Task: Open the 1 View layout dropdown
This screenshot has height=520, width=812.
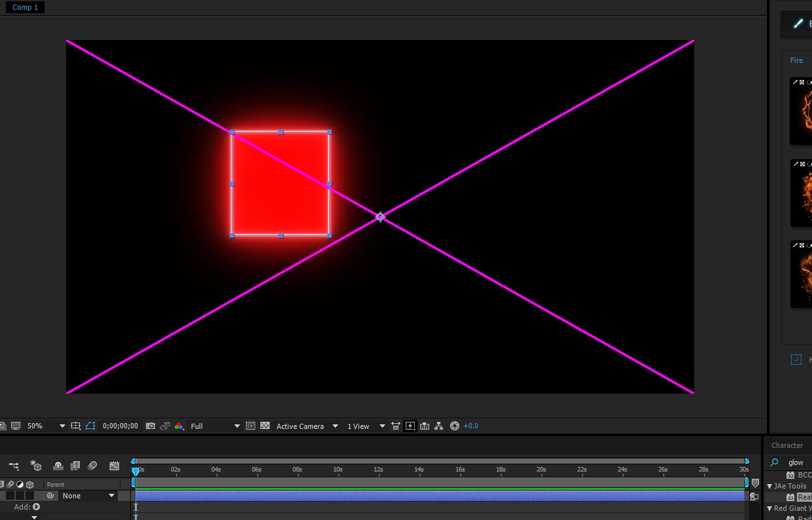Action: click(366, 426)
